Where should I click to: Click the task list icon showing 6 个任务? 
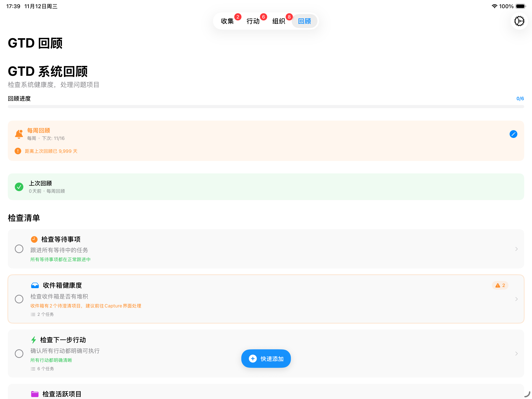(x=33, y=369)
